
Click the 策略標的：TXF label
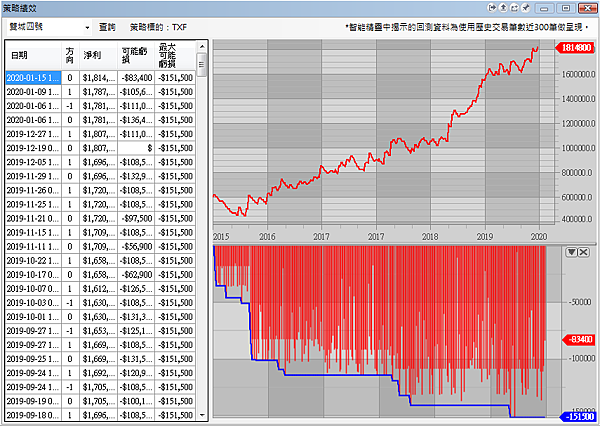pos(158,27)
